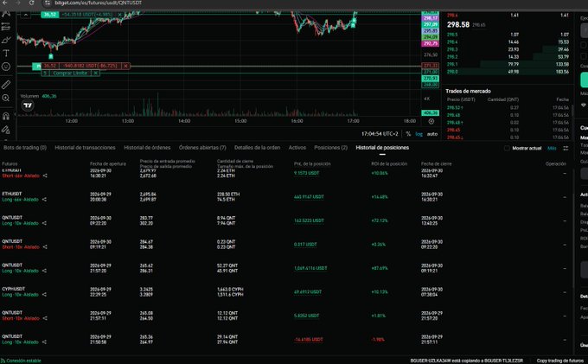This screenshot has width=588, height=364.
Task: Click the browser address bar URL
Action: (99, 3)
